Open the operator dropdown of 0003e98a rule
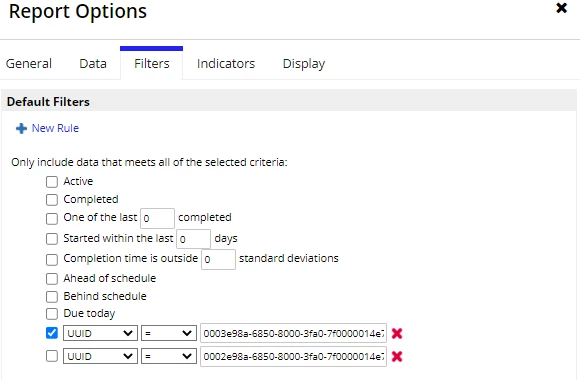The image size is (580, 380). pos(169,333)
